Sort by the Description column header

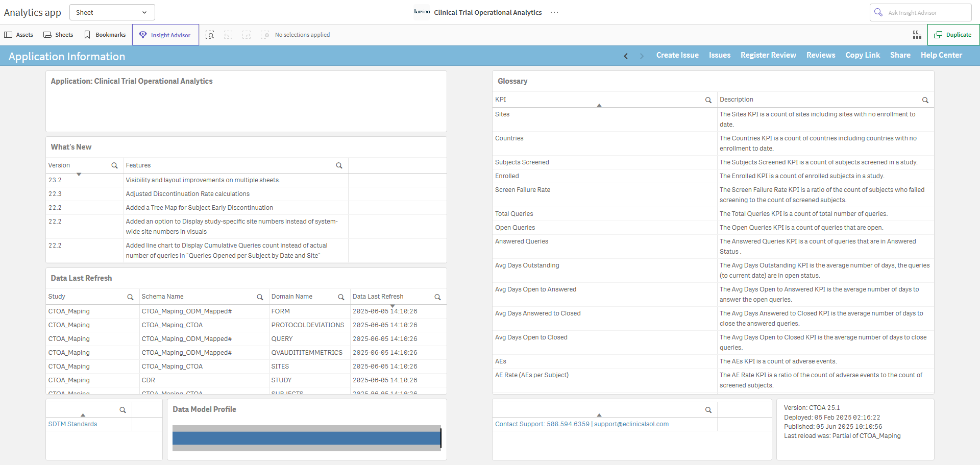click(x=737, y=100)
